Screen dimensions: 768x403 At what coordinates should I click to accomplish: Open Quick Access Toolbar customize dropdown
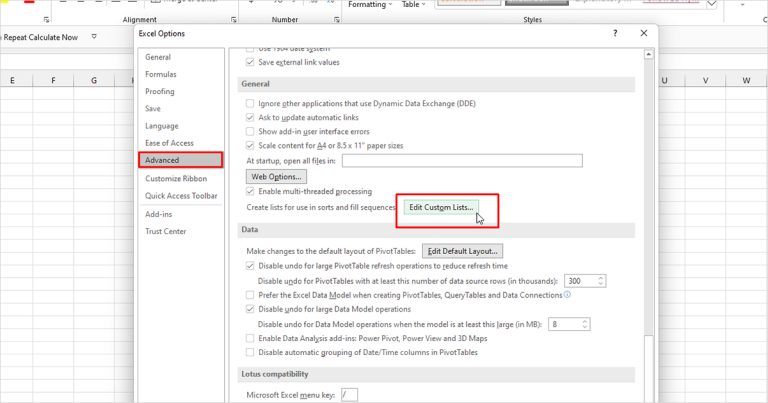pos(94,37)
